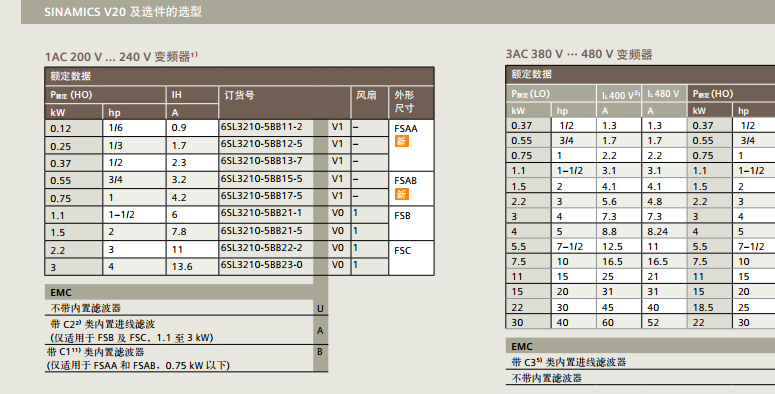The image size is (775, 394).
Task: Click the 外形尺寸 column header
Action: tap(404, 101)
